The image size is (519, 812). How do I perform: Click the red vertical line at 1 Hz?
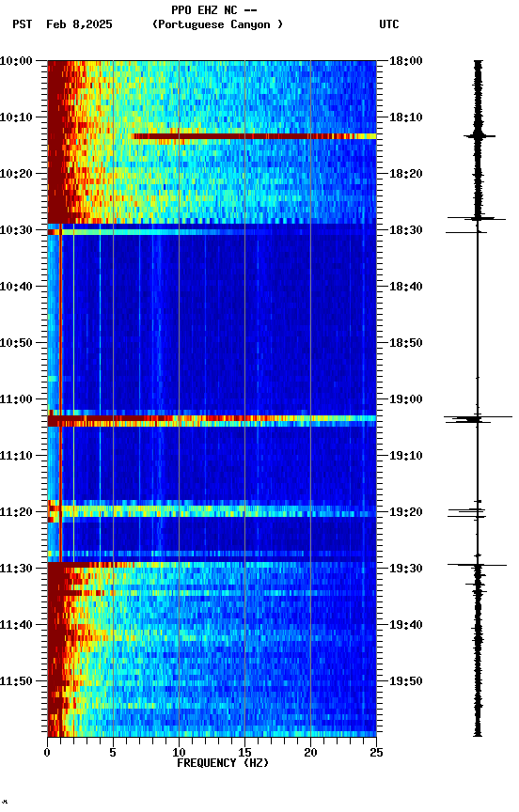click(60, 394)
